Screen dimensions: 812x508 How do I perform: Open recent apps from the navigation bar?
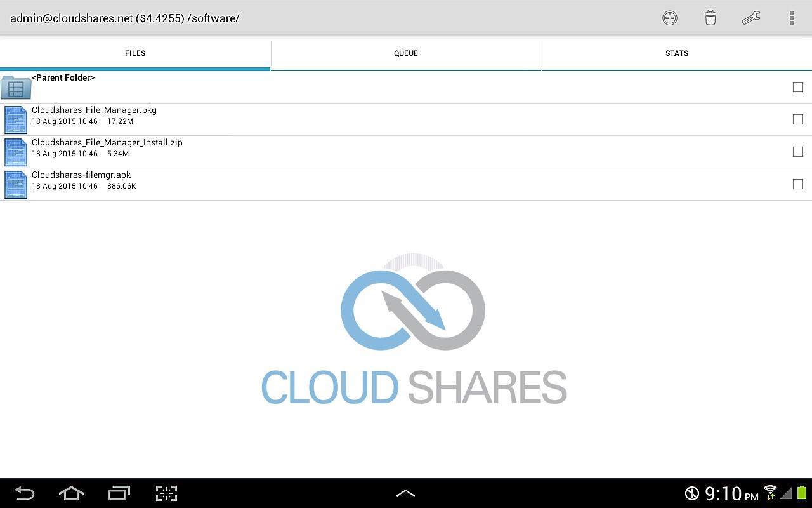[119, 493]
